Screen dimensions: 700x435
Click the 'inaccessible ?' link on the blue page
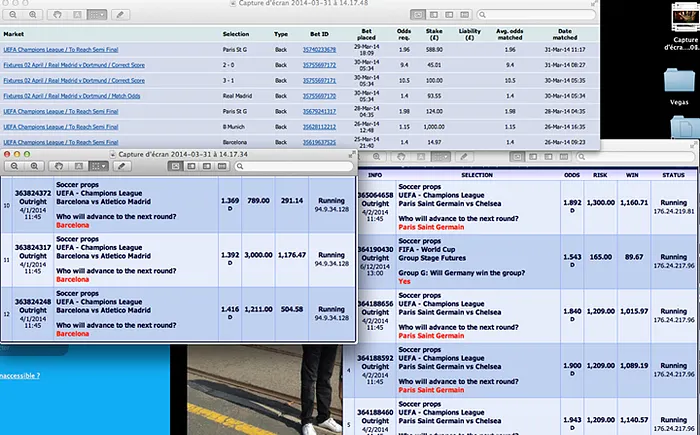(20, 376)
